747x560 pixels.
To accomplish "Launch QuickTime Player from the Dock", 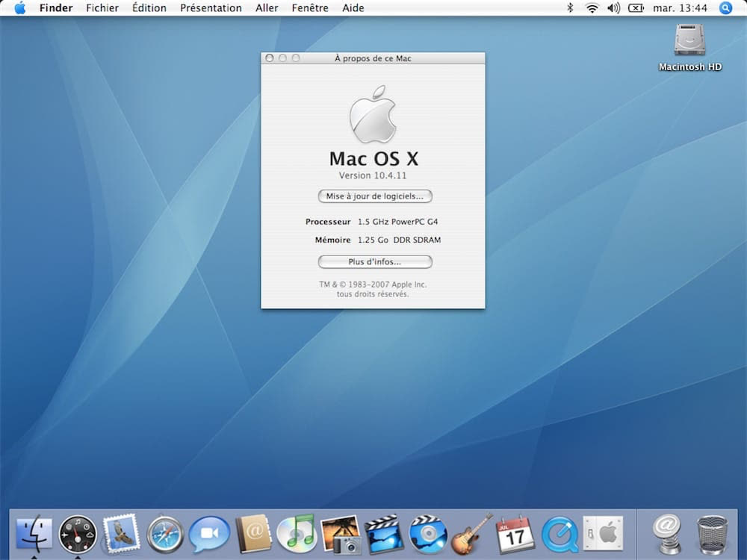I will pyautogui.click(x=560, y=534).
